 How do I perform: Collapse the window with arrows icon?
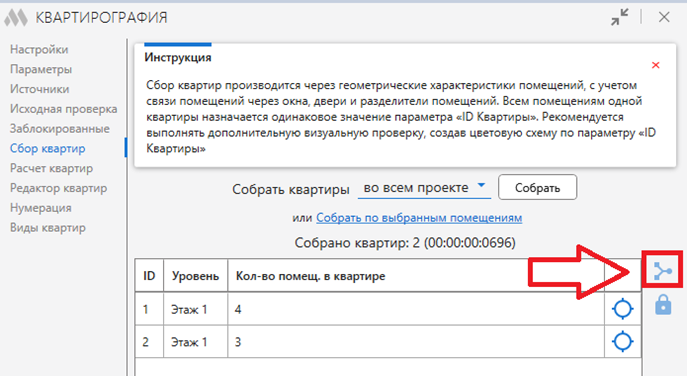coord(620,17)
